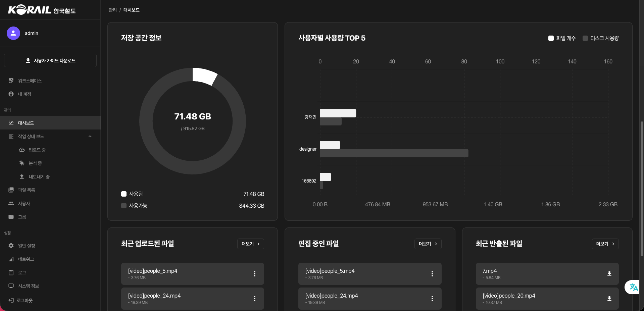Download the 7.mp4 exported file

(x=609, y=274)
